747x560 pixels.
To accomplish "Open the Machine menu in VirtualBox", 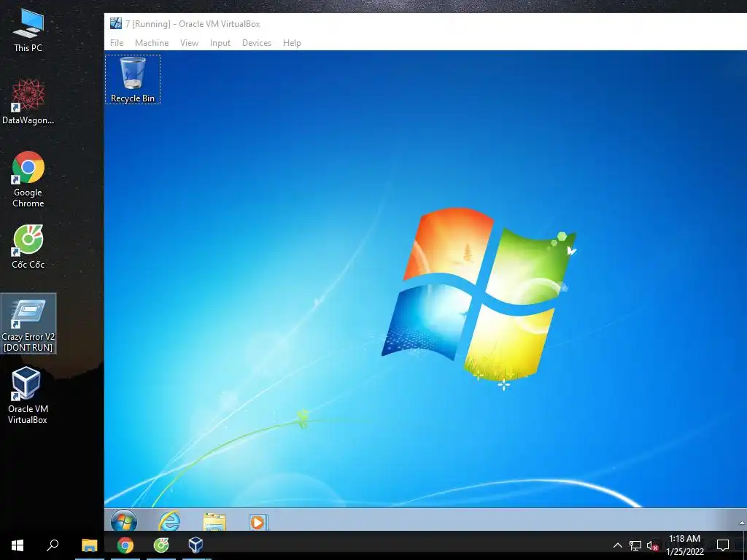I will click(152, 43).
